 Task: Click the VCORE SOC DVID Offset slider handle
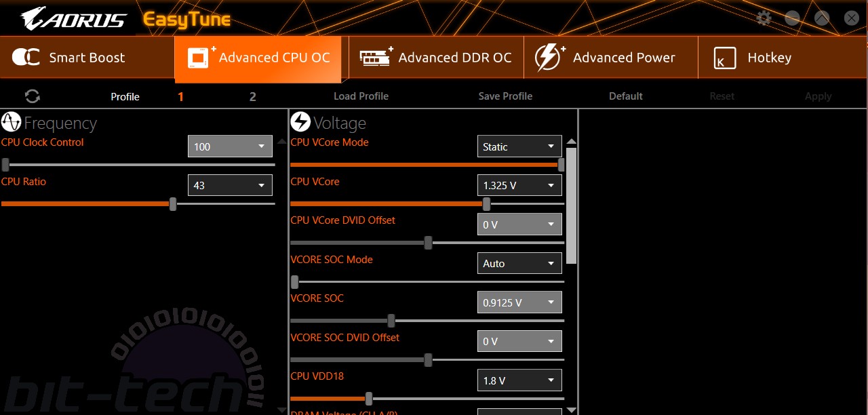click(428, 359)
